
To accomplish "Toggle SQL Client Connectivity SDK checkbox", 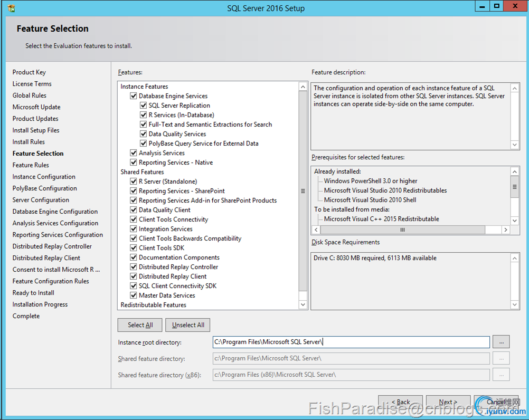I will coord(134,286).
